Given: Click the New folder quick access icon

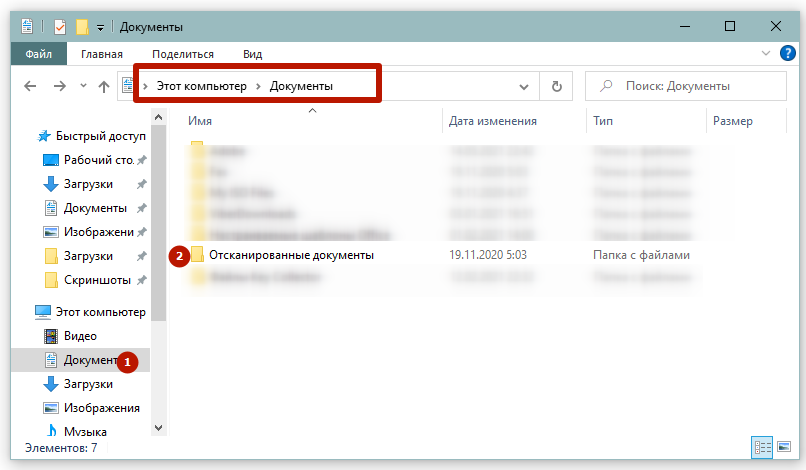Looking at the screenshot, I should 82,26.
